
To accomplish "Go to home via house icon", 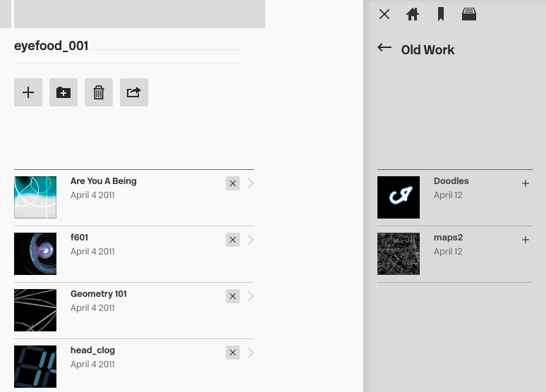I will click(413, 14).
